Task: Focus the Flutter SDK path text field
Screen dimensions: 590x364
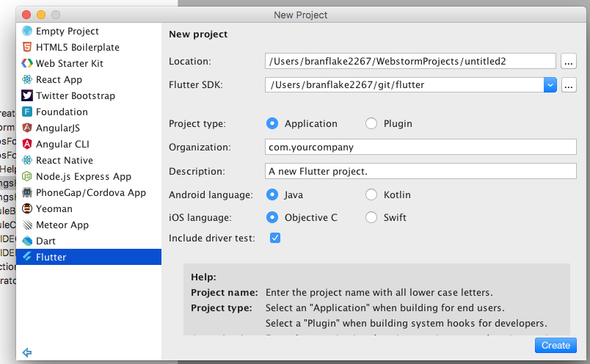Action: point(404,84)
